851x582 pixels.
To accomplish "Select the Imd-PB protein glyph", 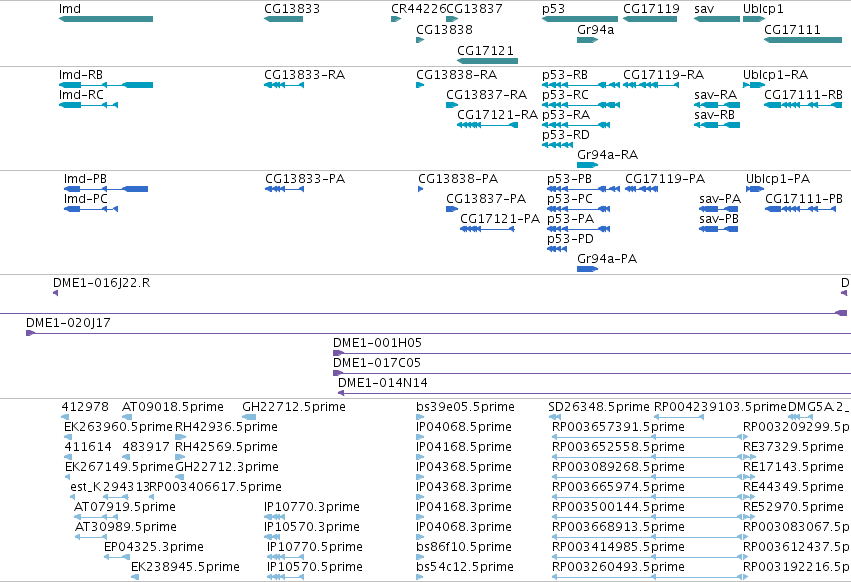I will coord(106,189).
